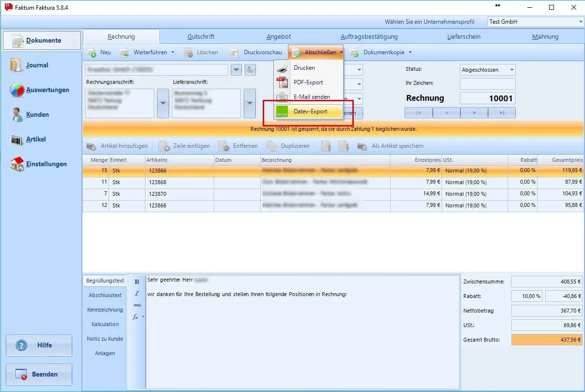This screenshot has width=585, height=392.
Task: Select the Kalkulation side tab
Action: pos(105,324)
